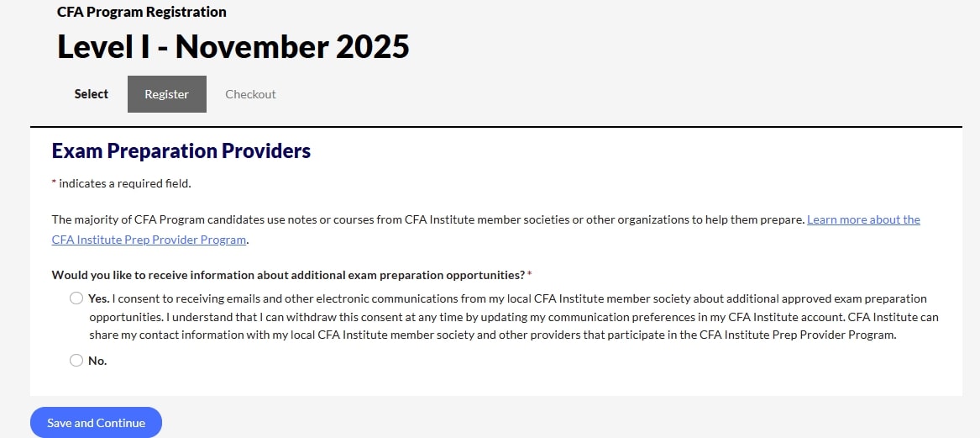Screen dimensions: 980x438
Task: Click the 'Level I - November 2025' title
Action: [233, 47]
